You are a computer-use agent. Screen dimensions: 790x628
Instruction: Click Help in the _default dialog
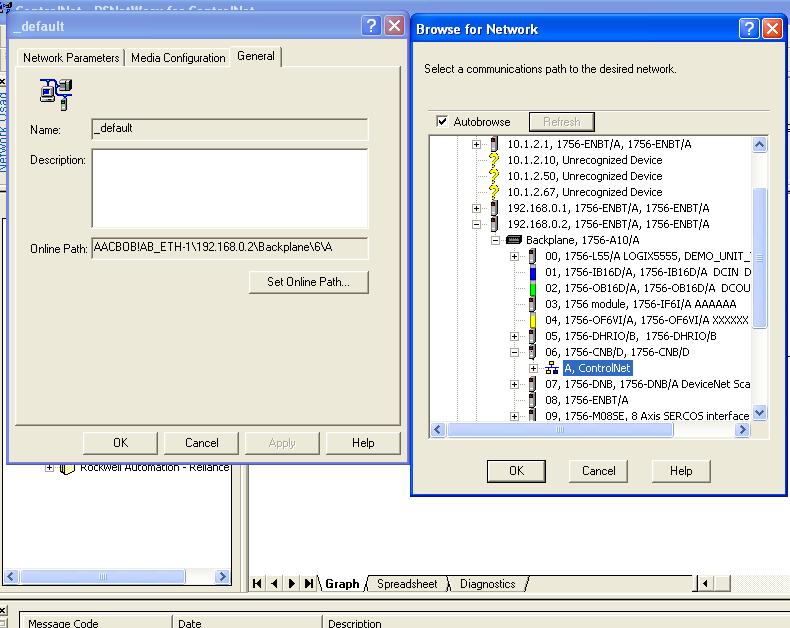click(363, 443)
